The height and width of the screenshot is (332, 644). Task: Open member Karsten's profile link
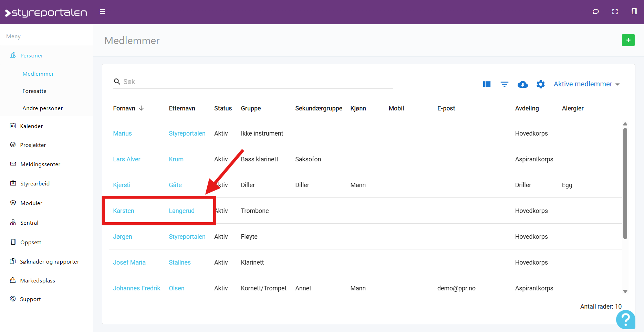coord(124,211)
